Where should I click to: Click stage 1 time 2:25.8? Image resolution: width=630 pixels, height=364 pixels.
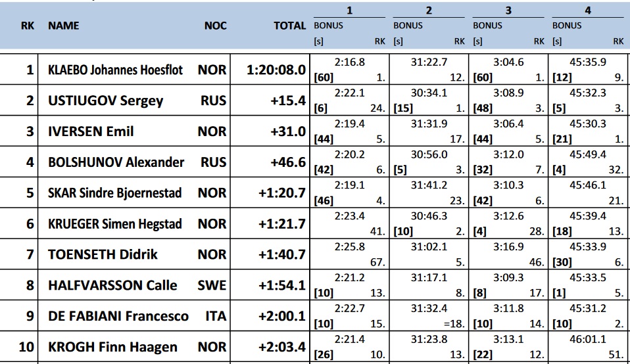pos(350,247)
